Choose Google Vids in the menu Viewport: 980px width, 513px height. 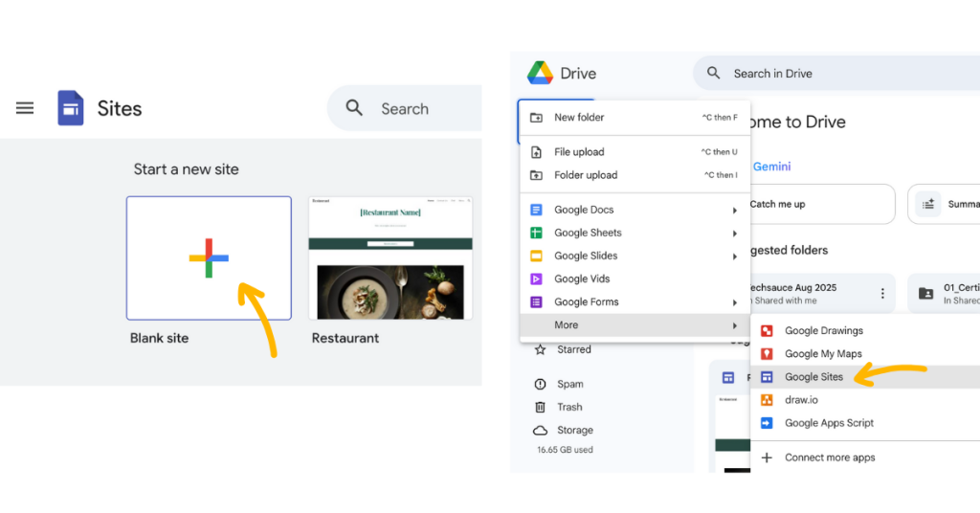(635, 279)
